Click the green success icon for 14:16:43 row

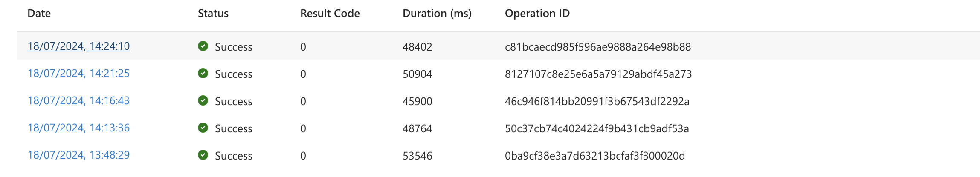[x=203, y=100]
